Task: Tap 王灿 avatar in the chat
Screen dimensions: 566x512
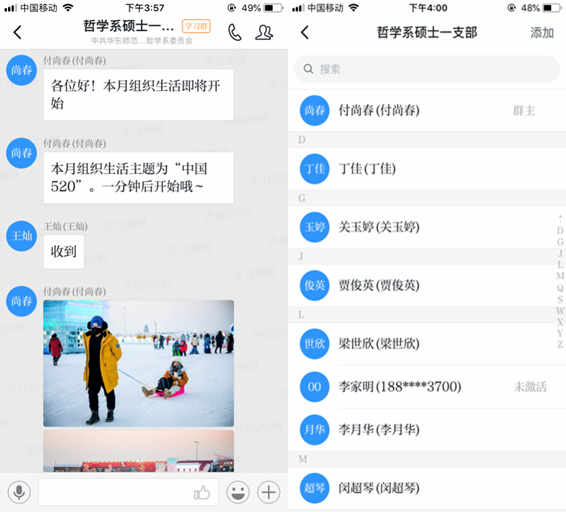Action: tap(21, 236)
